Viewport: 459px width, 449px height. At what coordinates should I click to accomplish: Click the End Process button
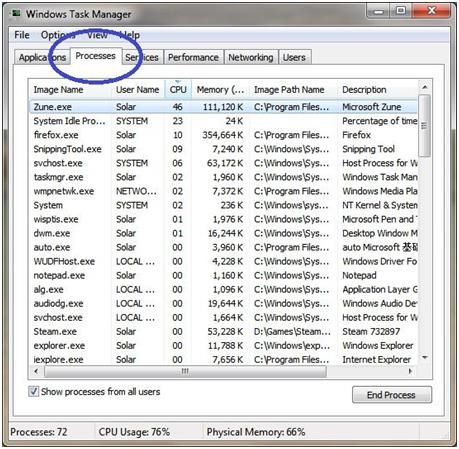pos(391,395)
